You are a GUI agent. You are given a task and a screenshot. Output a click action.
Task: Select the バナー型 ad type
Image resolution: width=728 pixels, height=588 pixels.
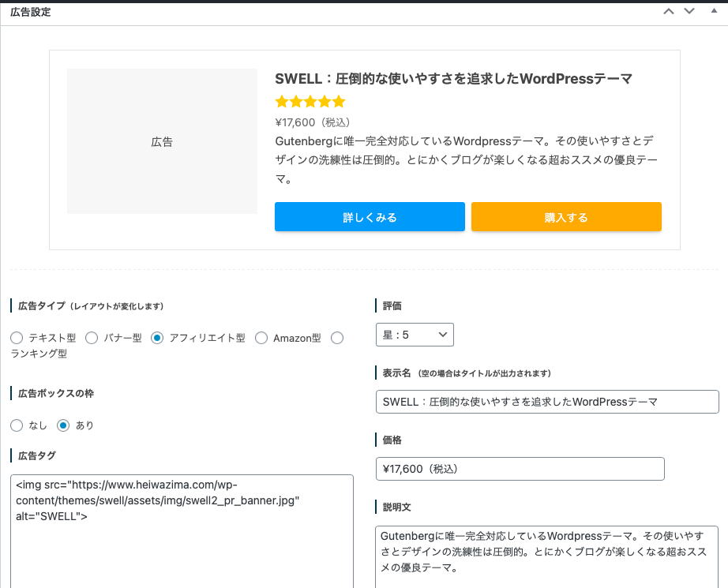pos(92,338)
